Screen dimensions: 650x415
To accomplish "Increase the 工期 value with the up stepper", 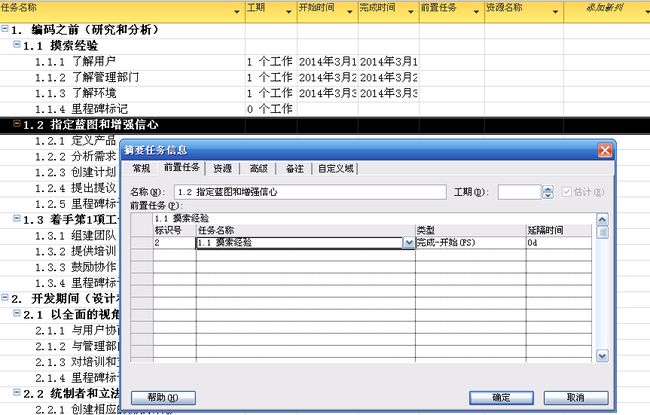I will [x=548, y=189].
